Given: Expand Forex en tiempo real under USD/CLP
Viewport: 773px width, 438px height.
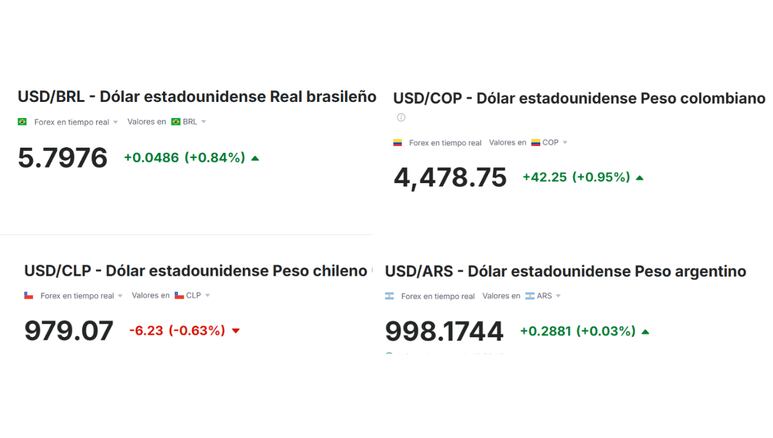Looking at the screenshot, I should (81, 295).
